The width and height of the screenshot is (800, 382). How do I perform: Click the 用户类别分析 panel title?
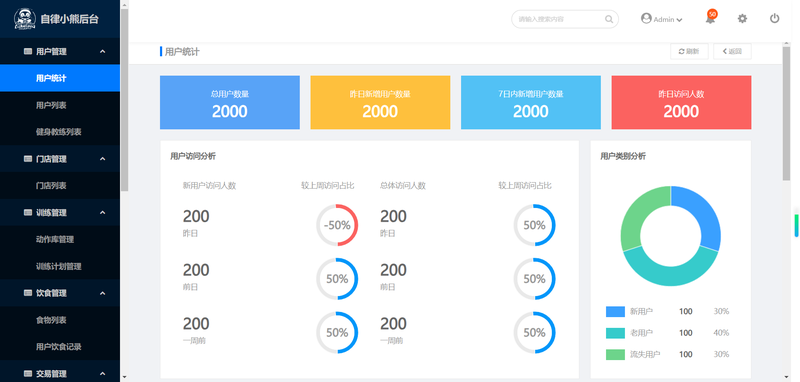623,156
